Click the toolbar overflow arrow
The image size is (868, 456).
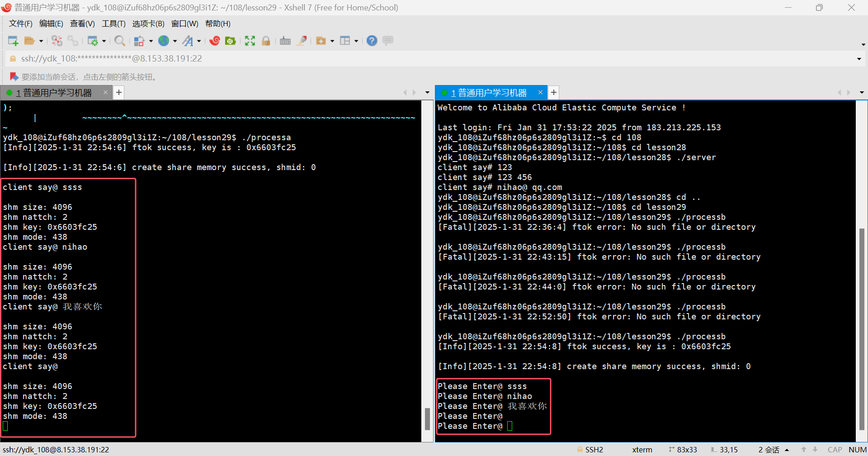click(x=863, y=45)
